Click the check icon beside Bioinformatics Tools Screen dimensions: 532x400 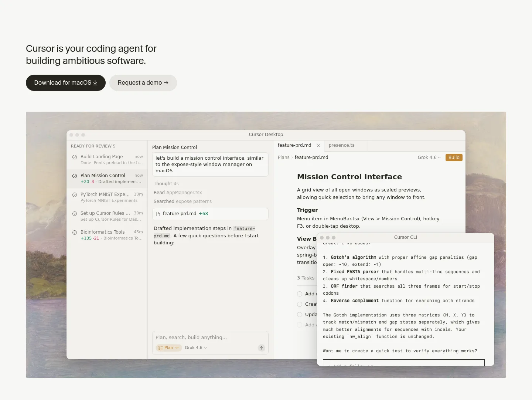coord(75,233)
